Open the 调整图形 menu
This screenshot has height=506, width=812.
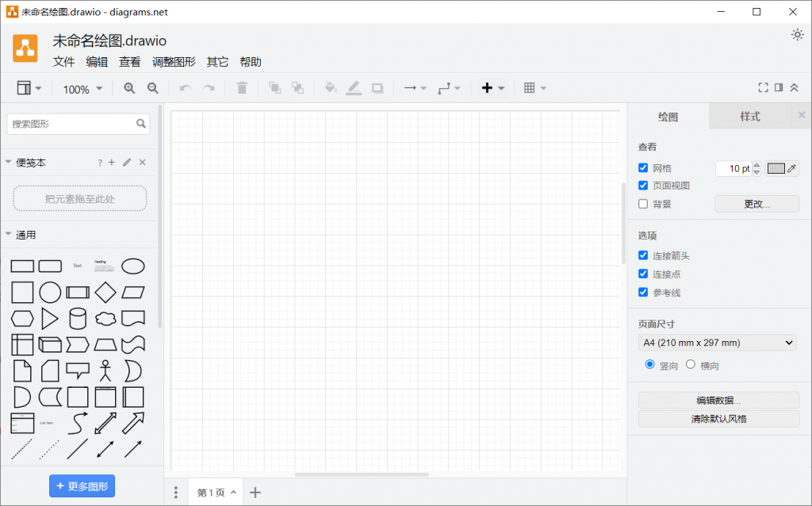174,62
